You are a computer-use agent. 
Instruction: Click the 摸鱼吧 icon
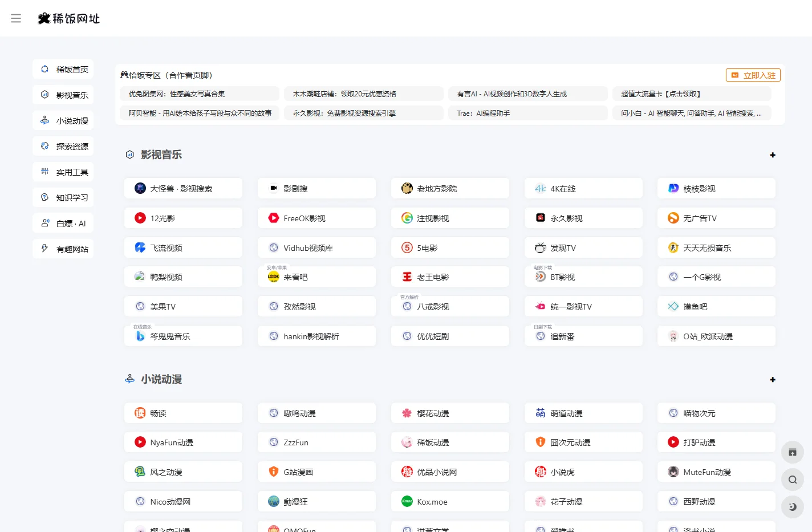point(673,306)
